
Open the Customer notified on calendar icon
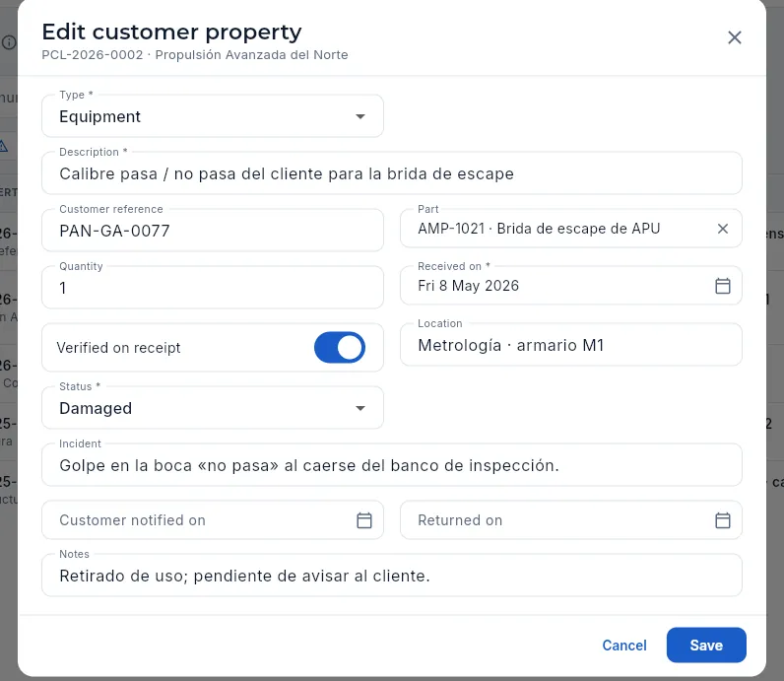coord(364,520)
